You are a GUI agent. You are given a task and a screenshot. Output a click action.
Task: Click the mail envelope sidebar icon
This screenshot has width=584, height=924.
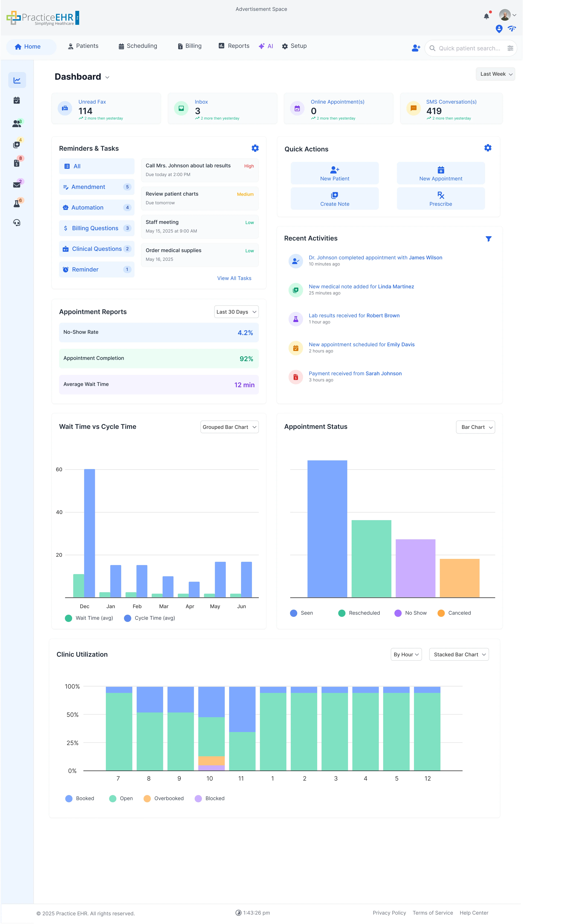point(17,185)
